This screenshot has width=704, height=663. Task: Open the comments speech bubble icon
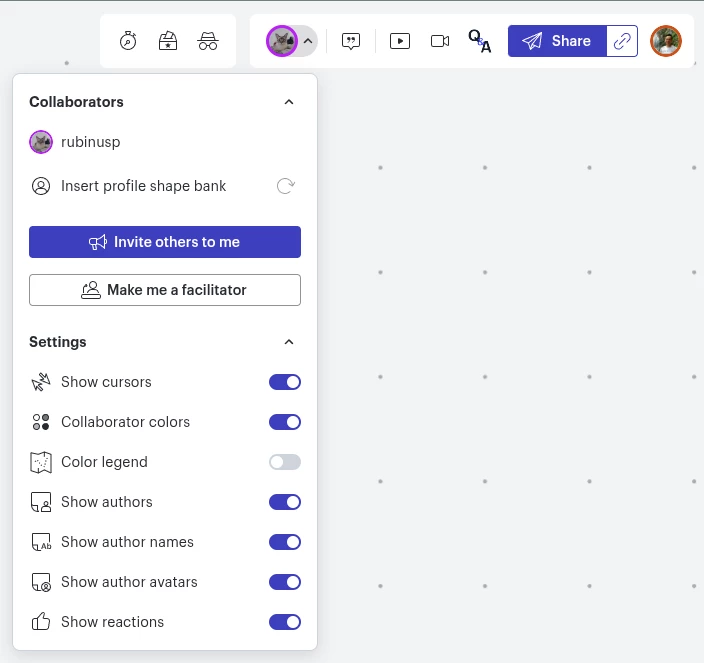351,41
